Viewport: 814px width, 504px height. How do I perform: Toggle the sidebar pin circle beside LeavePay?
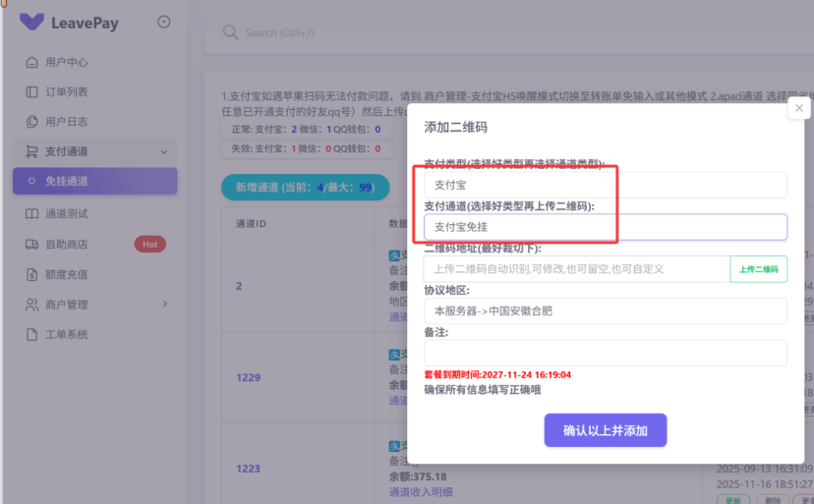tap(163, 22)
